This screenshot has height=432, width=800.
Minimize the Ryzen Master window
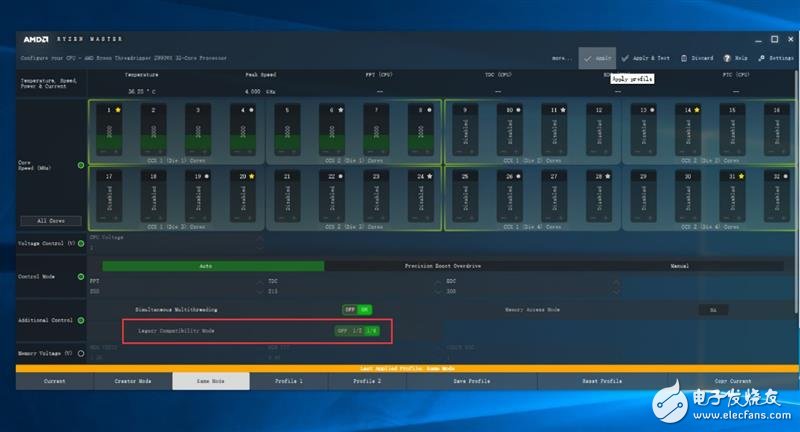point(758,40)
